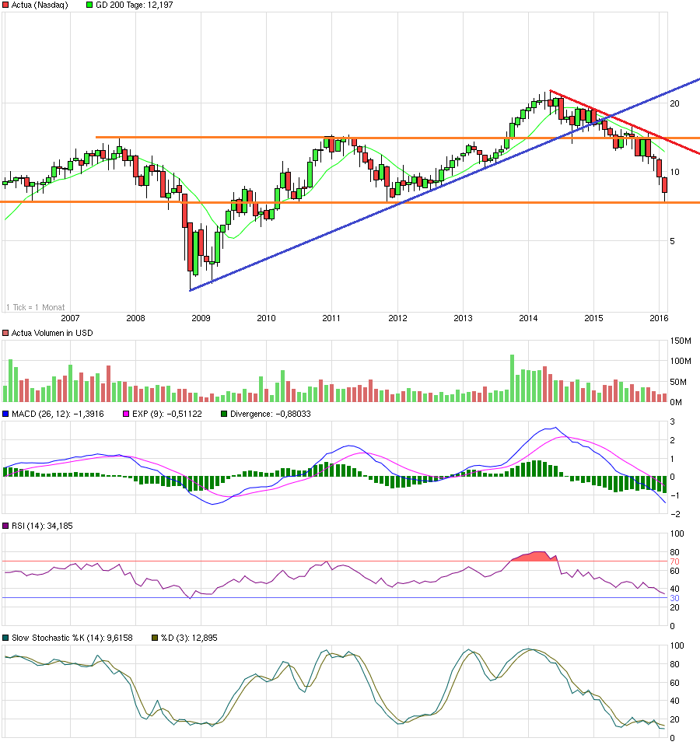
Task: Click the purple RSI (14) legend swatch
Action: pyautogui.click(x=7, y=527)
